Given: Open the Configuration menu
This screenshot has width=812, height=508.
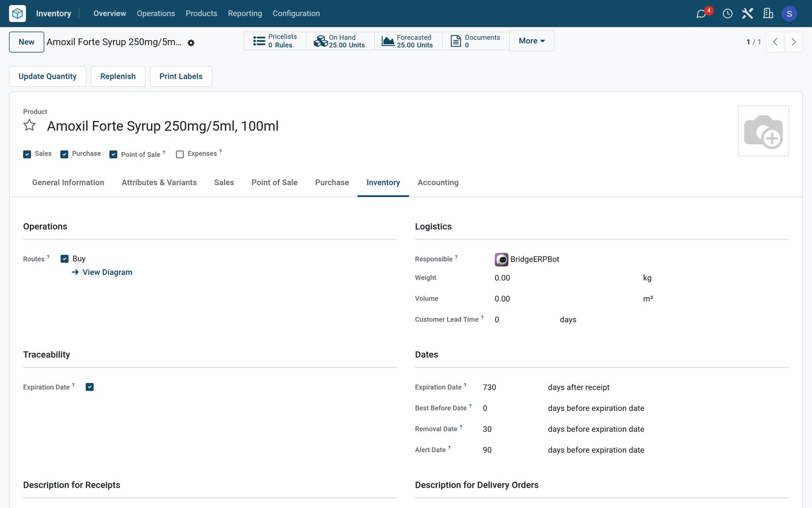Looking at the screenshot, I should 296,14.
